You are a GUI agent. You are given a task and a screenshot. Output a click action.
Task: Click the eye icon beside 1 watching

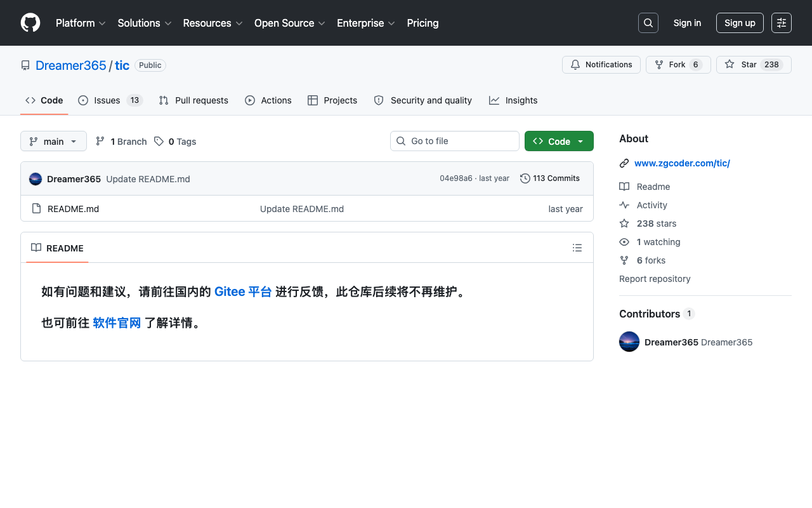624,242
